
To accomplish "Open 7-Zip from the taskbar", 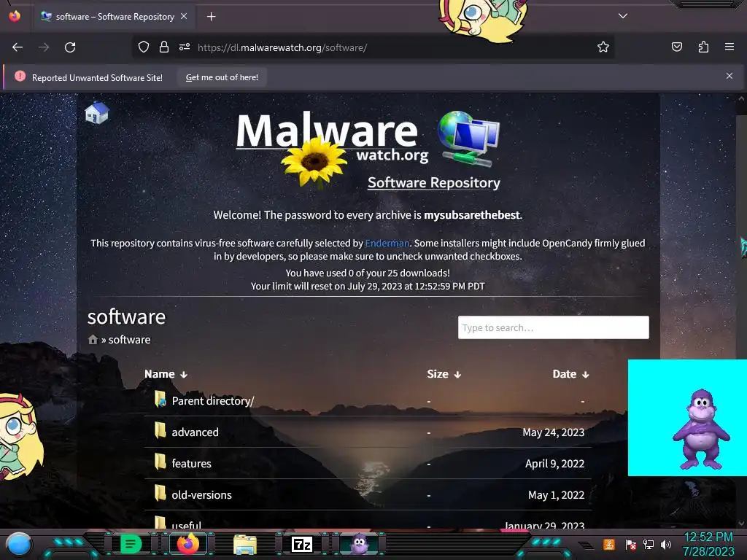I will point(302,544).
